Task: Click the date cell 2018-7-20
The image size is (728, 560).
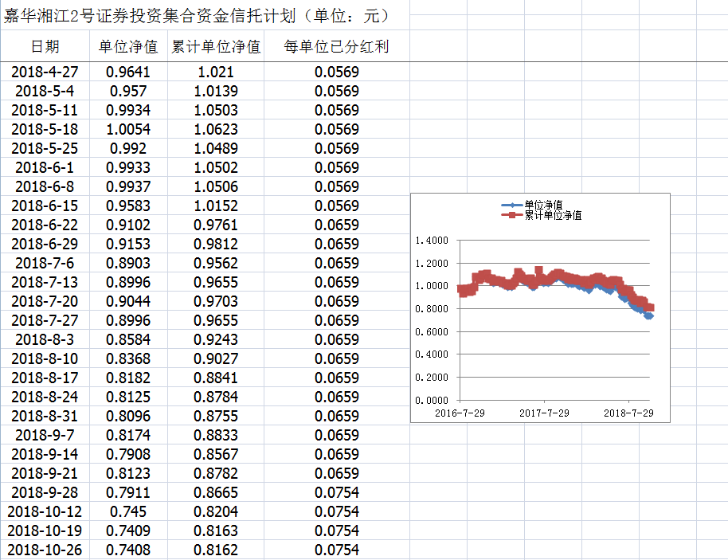Action: (x=45, y=300)
